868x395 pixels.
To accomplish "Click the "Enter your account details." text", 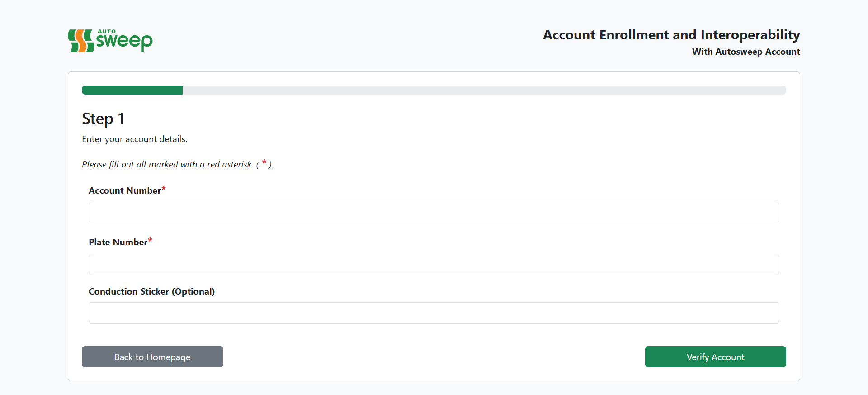I will click(134, 139).
